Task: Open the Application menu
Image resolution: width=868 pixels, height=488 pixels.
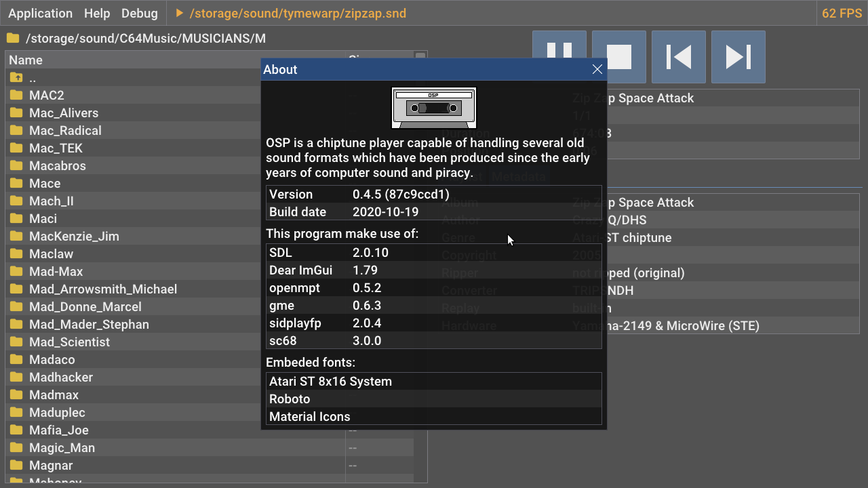Action: pos(40,14)
